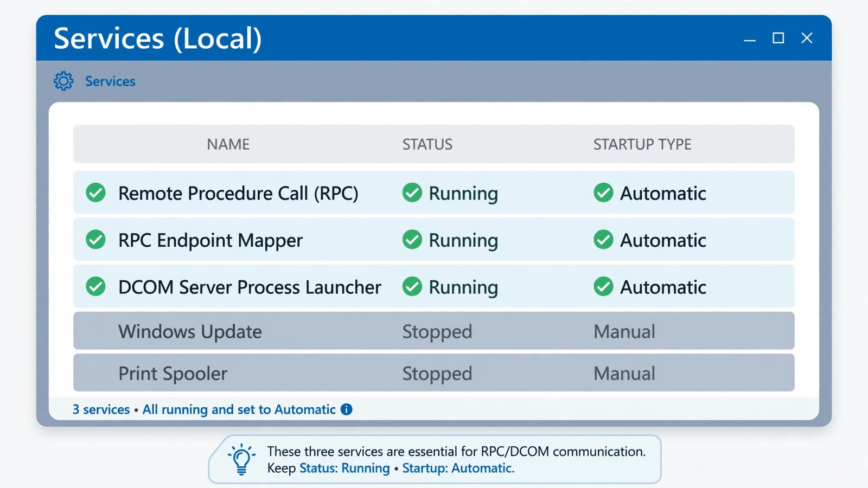Click Manual startup type in Print Spooler row
This screenshot has width=868, height=488.
[624, 373]
